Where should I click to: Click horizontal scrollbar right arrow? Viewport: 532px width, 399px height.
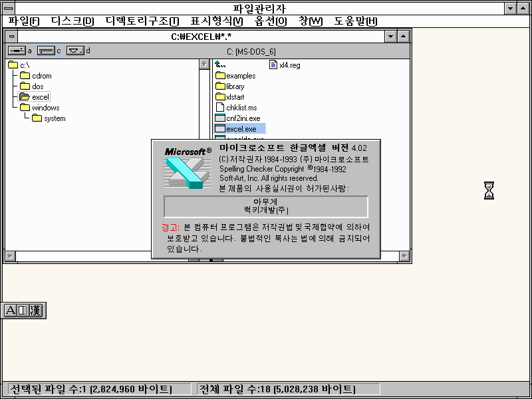point(404,256)
